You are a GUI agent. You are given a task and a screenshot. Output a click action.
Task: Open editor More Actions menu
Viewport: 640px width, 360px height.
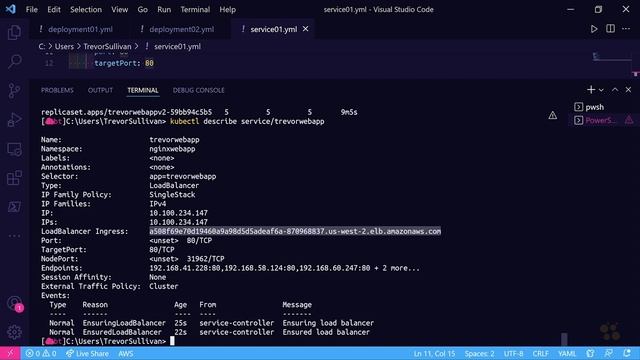[626, 29]
